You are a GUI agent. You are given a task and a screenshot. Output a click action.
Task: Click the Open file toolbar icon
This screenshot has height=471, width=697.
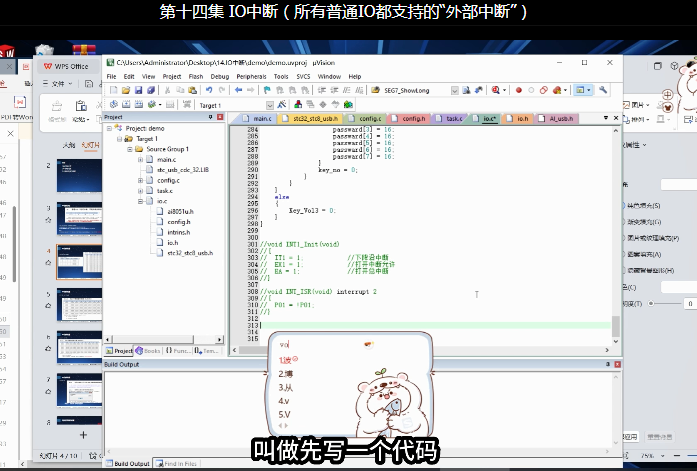(126, 90)
